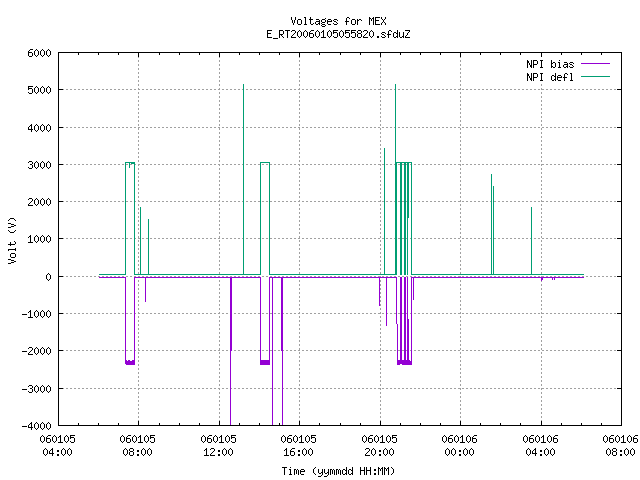Click y-axis tick value 1000

39,239
